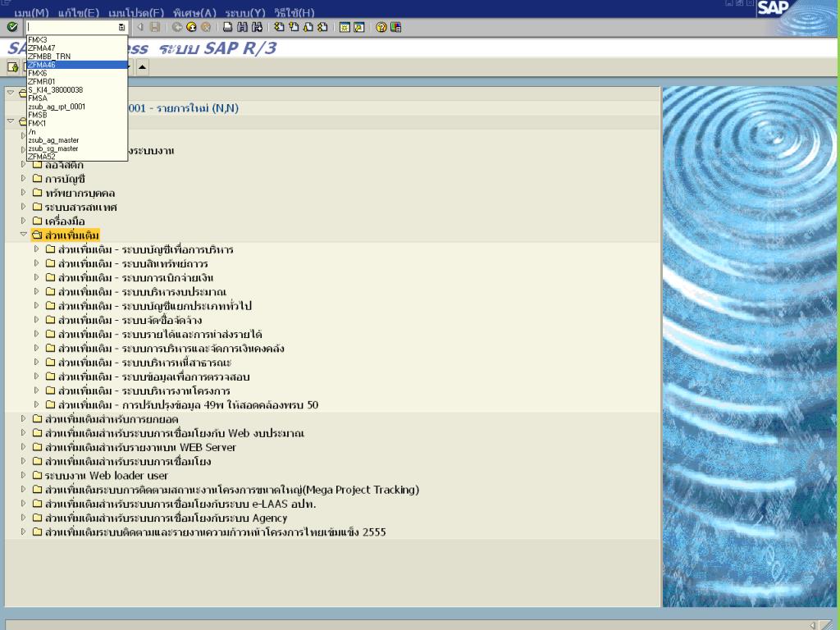Select ZFMA52 from the history list
Viewport: 840px width, 630px height.
(77, 157)
